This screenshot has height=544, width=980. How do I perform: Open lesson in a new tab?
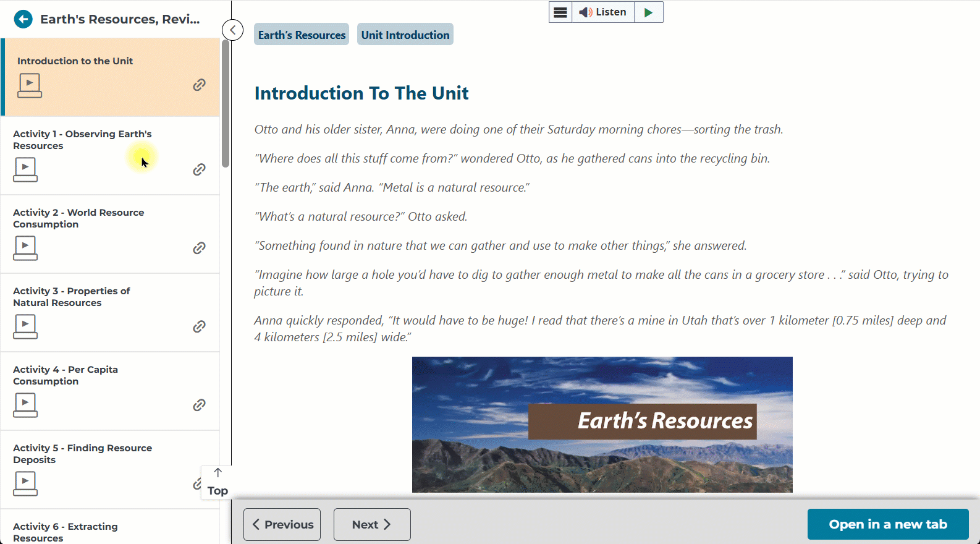click(888, 524)
